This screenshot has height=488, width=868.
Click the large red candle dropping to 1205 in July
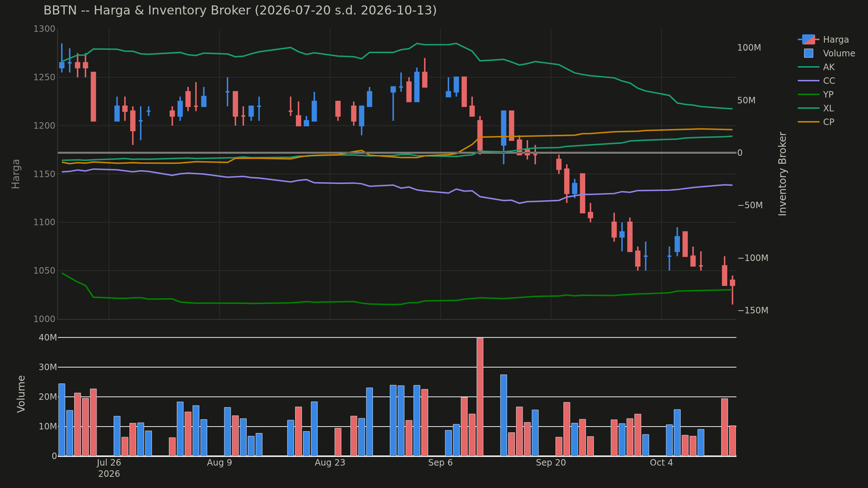tap(93, 97)
